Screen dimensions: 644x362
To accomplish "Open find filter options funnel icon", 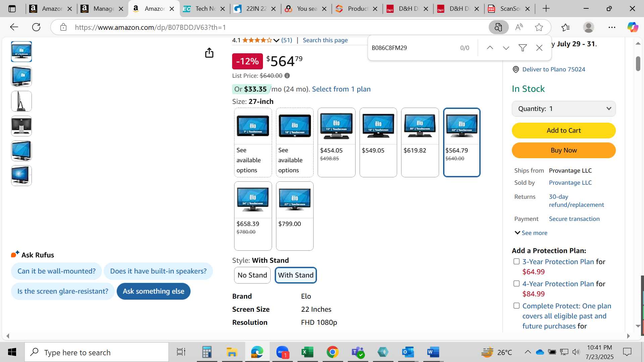I will point(523,48).
